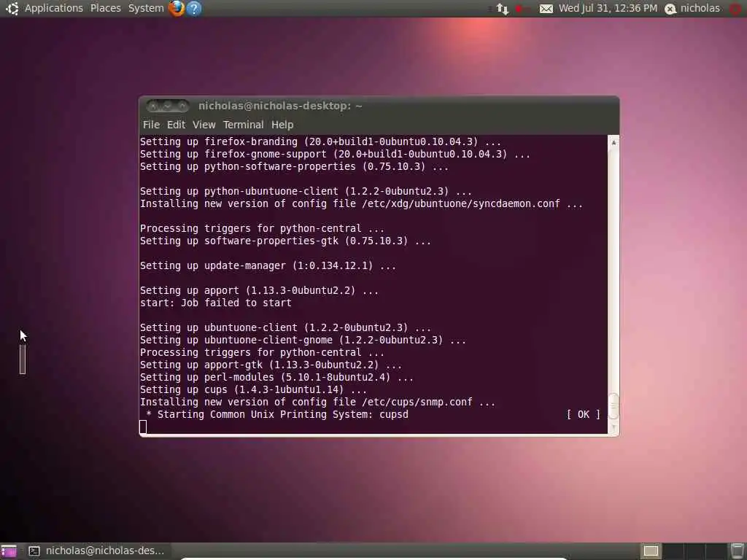Open the Applications menu
The width and height of the screenshot is (747, 560).
click(54, 8)
